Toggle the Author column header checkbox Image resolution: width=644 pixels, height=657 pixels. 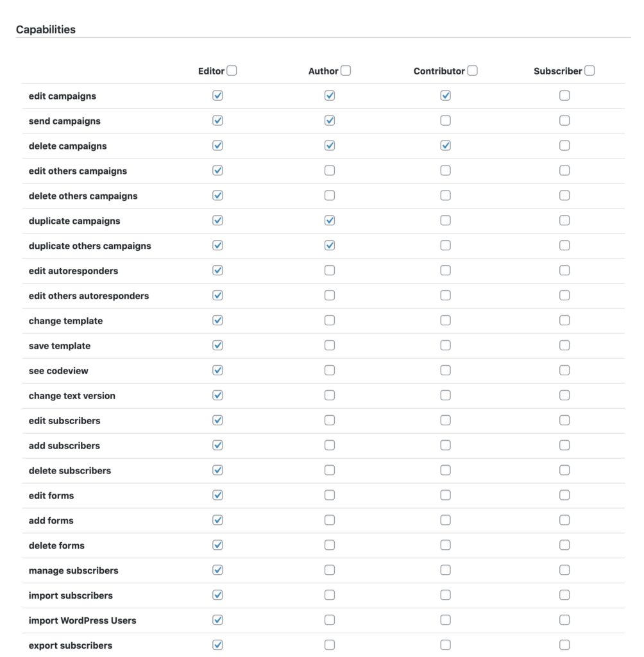(346, 71)
